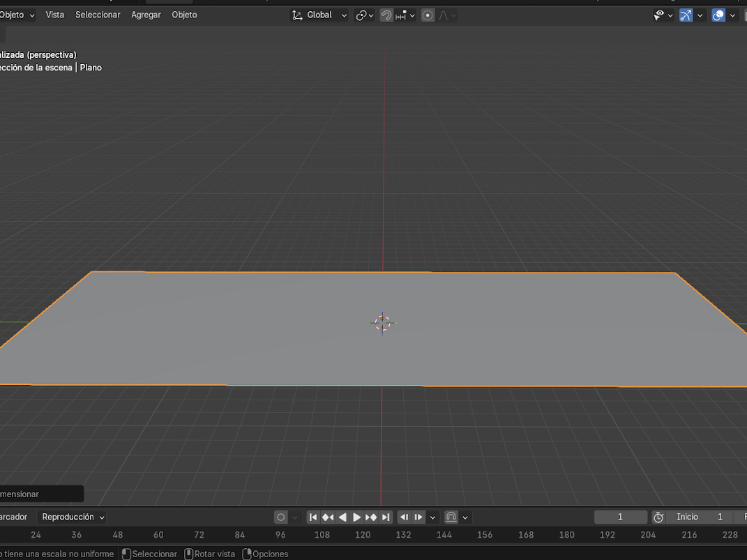Open the Agregar menu

146,15
